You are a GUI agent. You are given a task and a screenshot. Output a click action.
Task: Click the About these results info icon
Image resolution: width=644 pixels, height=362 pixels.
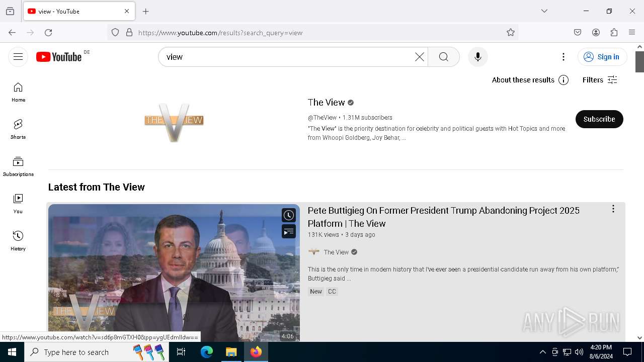click(x=563, y=80)
